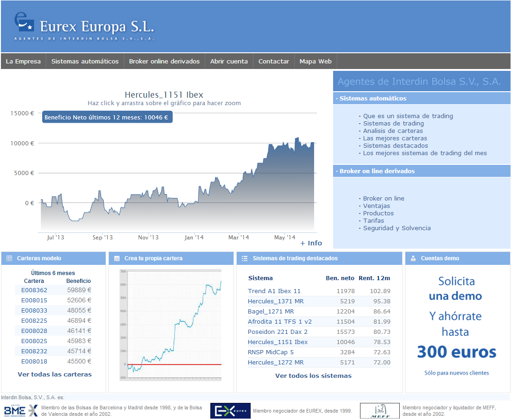Open portfolio E008015

pos(34,300)
